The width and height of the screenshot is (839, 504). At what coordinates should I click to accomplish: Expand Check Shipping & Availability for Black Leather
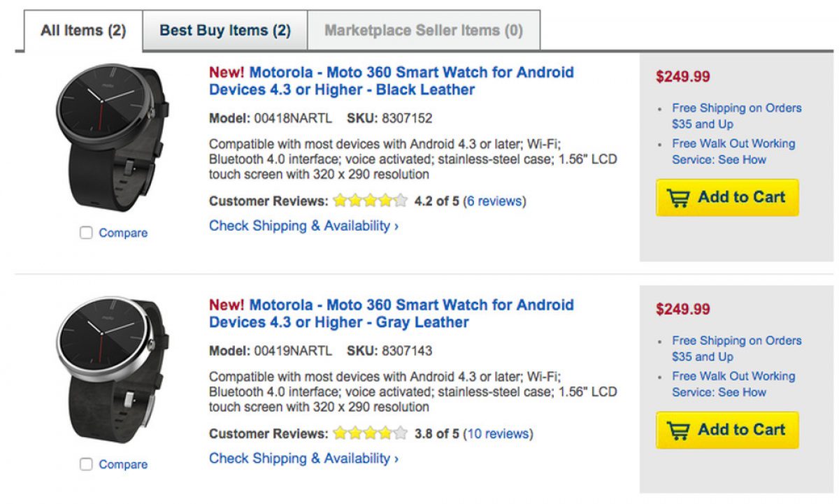(303, 226)
